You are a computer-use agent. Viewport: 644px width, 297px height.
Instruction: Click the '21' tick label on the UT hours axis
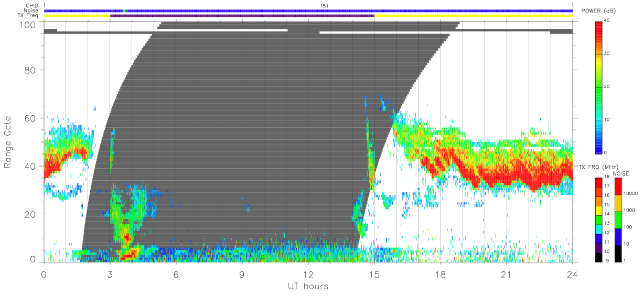coord(506,274)
